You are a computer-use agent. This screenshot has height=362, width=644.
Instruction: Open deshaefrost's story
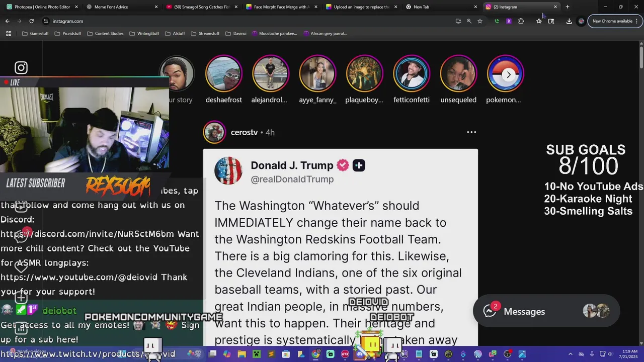(x=224, y=73)
